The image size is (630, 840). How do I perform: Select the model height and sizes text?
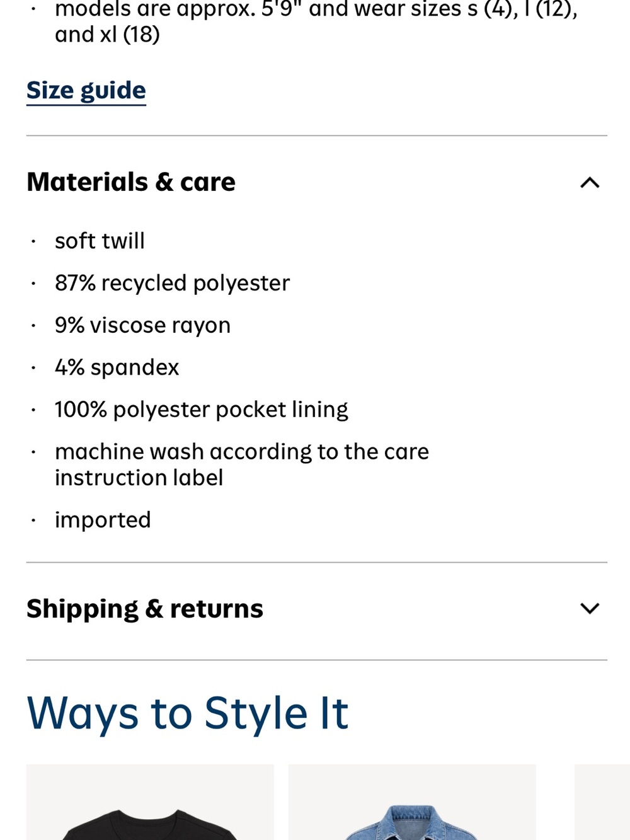point(316,22)
